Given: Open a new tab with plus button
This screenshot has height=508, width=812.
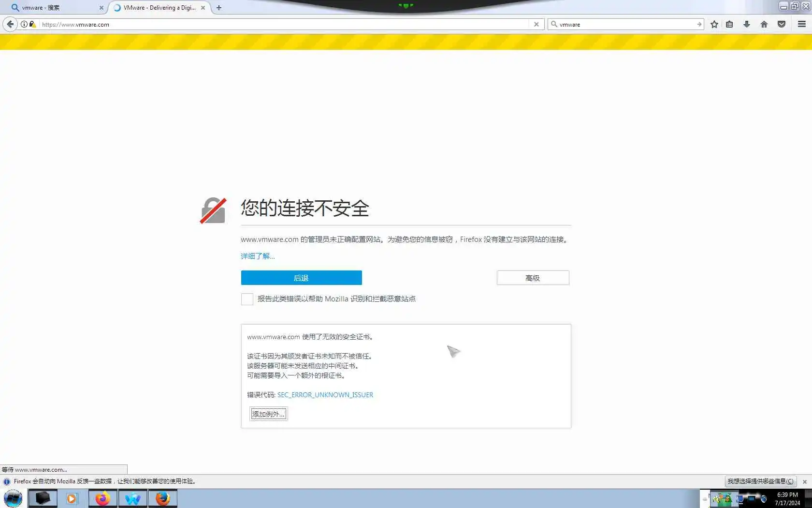Looking at the screenshot, I should point(219,8).
